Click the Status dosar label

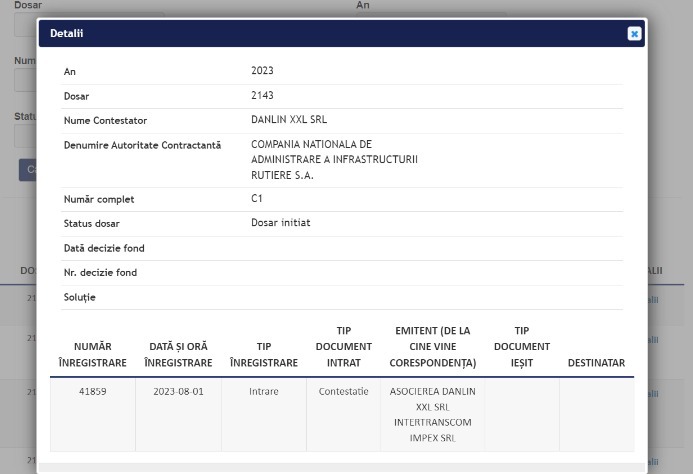91,224
